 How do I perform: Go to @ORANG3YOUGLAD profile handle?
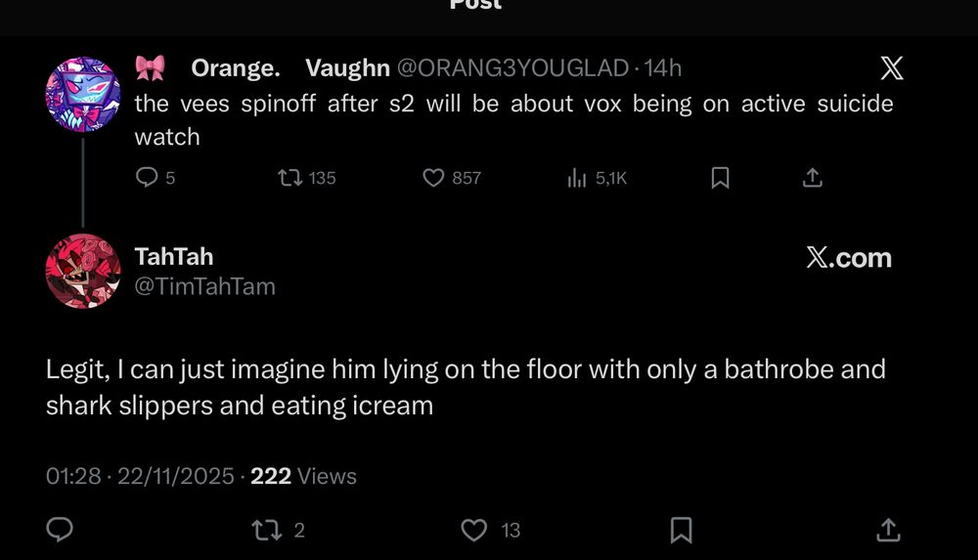[x=511, y=68]
